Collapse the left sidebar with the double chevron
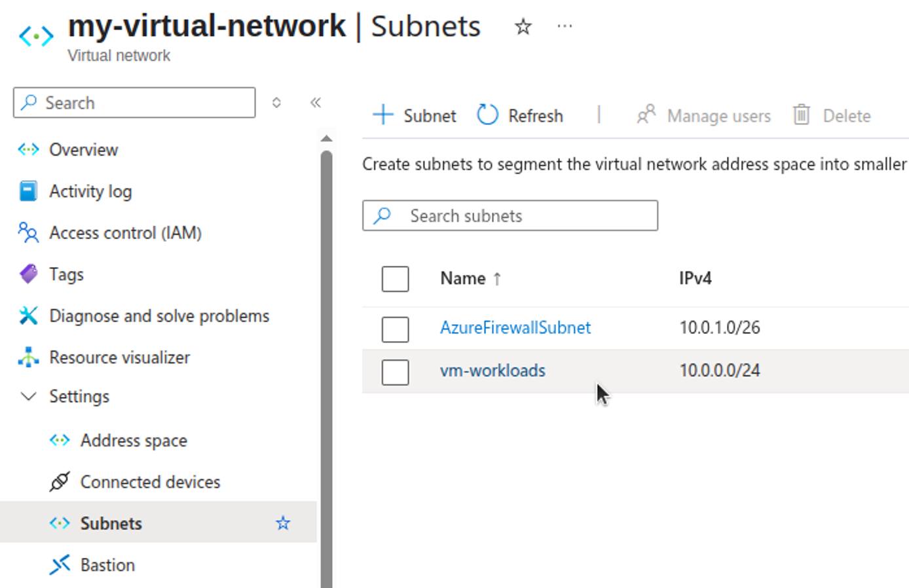This screenshot has width=909, height=588. (x=315, y=102)
